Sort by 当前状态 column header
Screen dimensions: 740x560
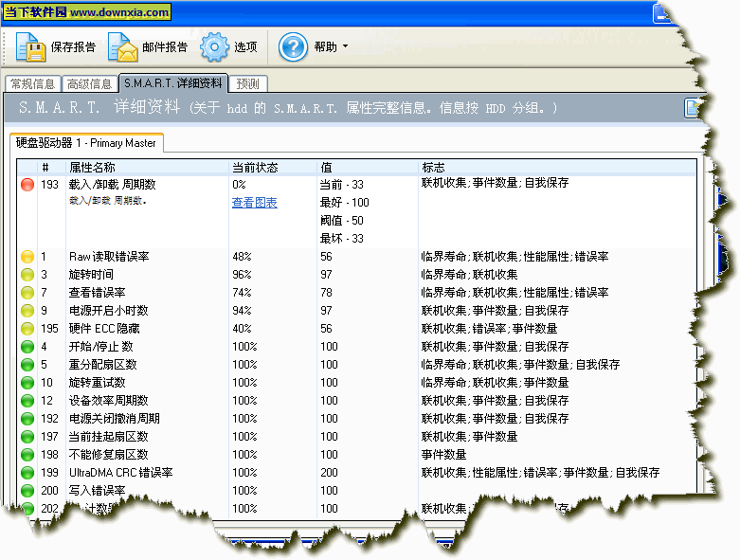point(255,168)
